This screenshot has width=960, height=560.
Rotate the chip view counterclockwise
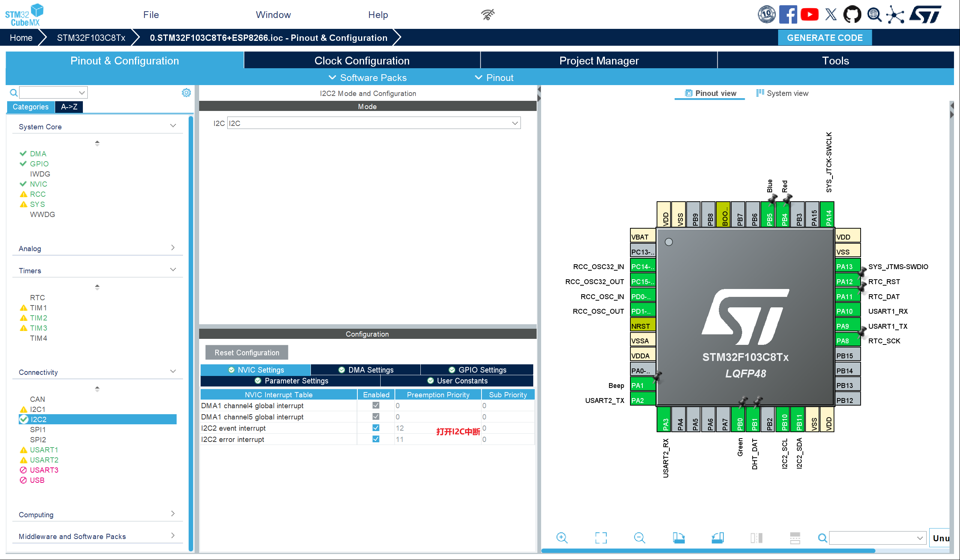(x=718, y=538)
